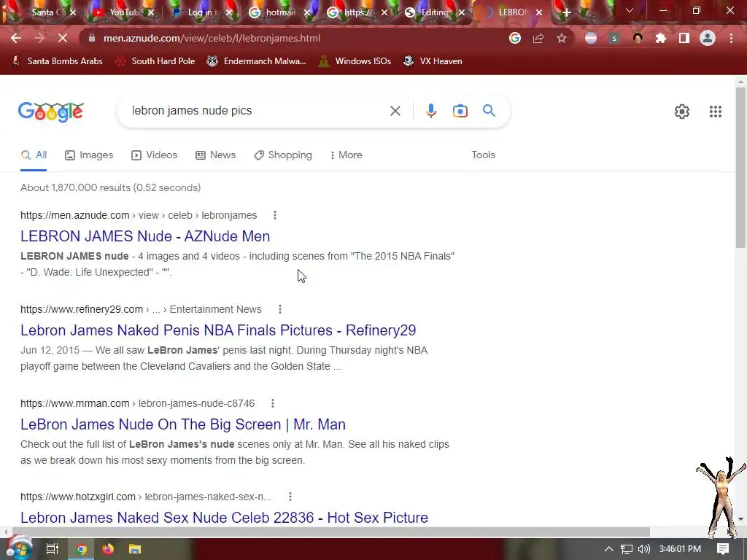
Task: Click the page address URL field
Action: 295,38
